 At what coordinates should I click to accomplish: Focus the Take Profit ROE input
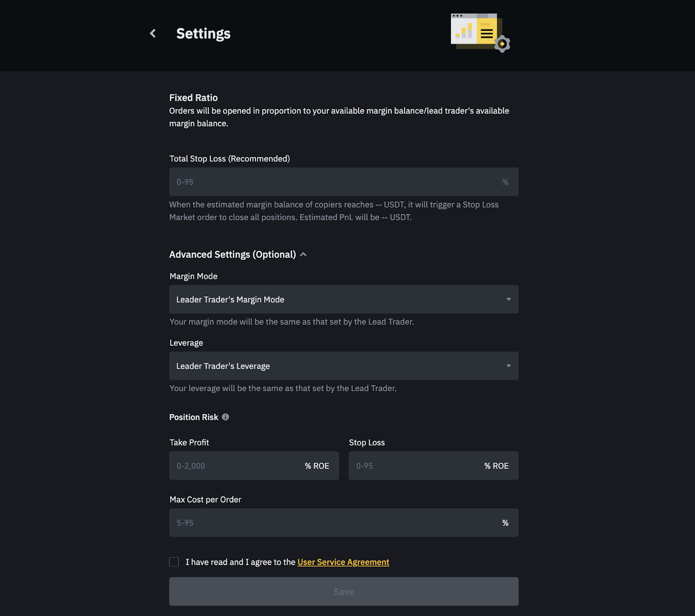pos(254,465)
